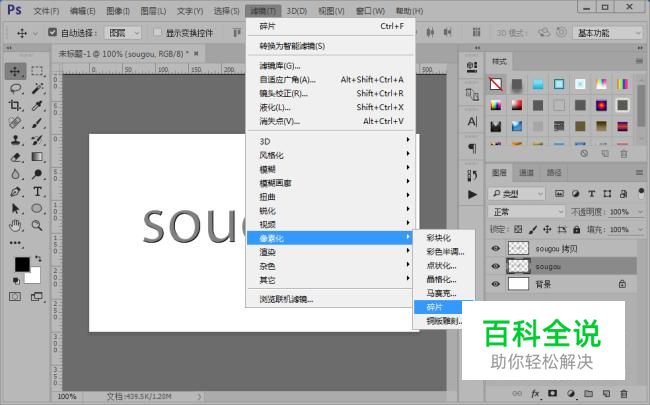Hide the sougou 拷贝 layer
Viewport: 650px width, 405px height.
[x=495, y=248]
